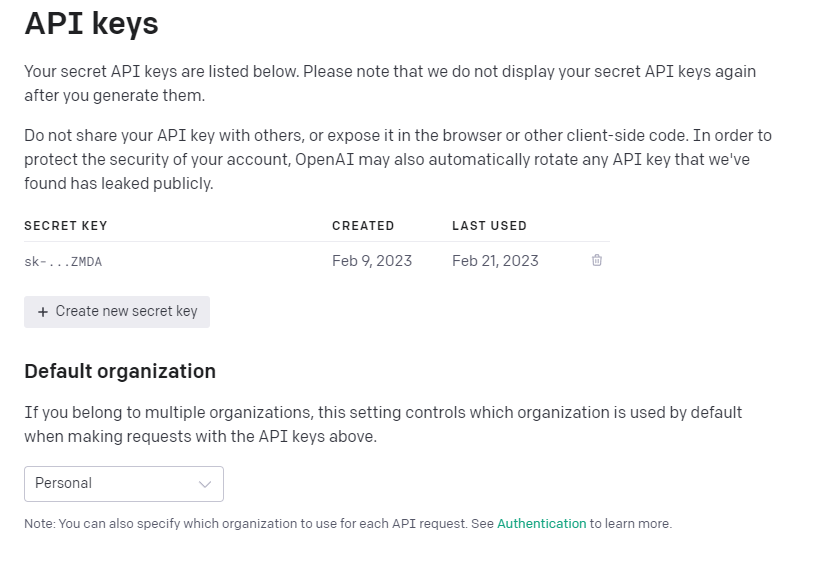Image resolution: width=813 pixels, height=561 pixels.
Task: Click the LAST USED column header
Action: [489, 226]
